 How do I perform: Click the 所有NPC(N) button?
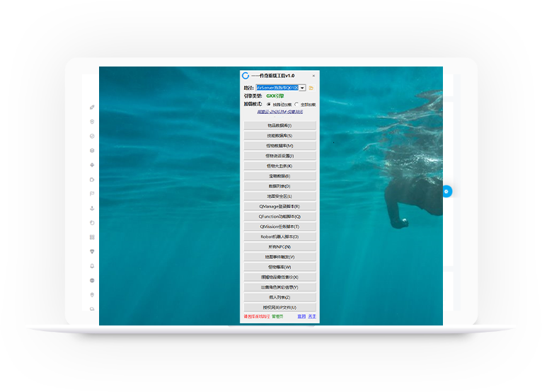coord(279,247)
